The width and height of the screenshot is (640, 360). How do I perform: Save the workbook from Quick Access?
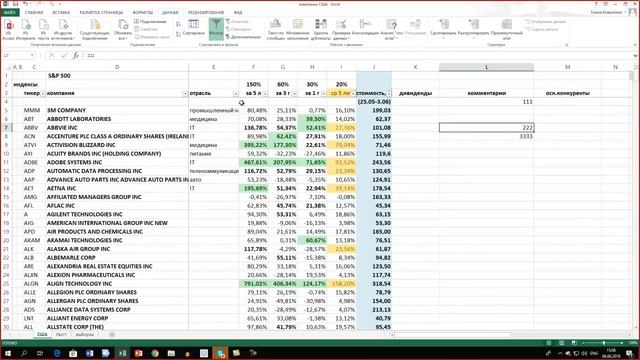point(16,4)
